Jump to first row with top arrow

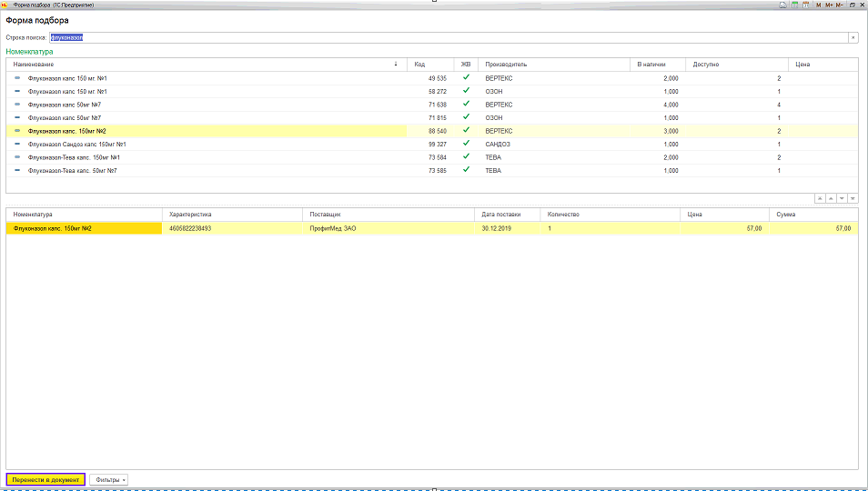click(x=820, y=198)
